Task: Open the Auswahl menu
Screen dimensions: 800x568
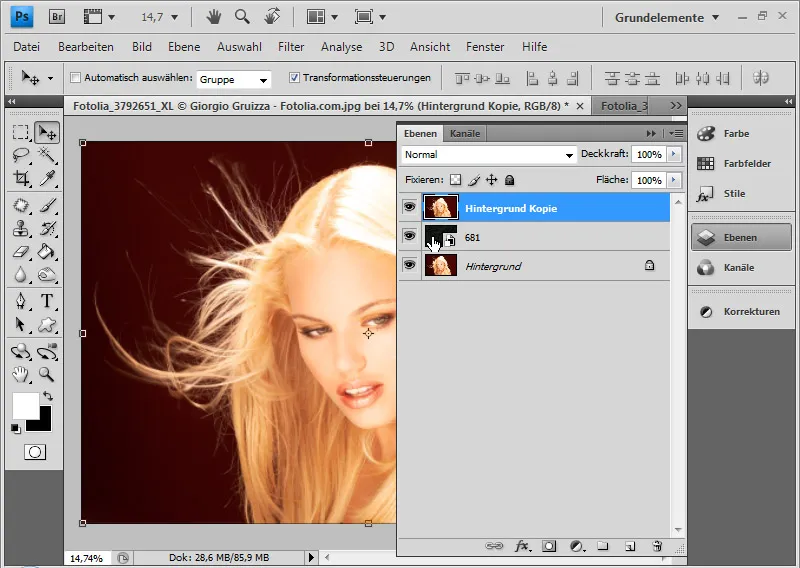Action: [239, 46]
